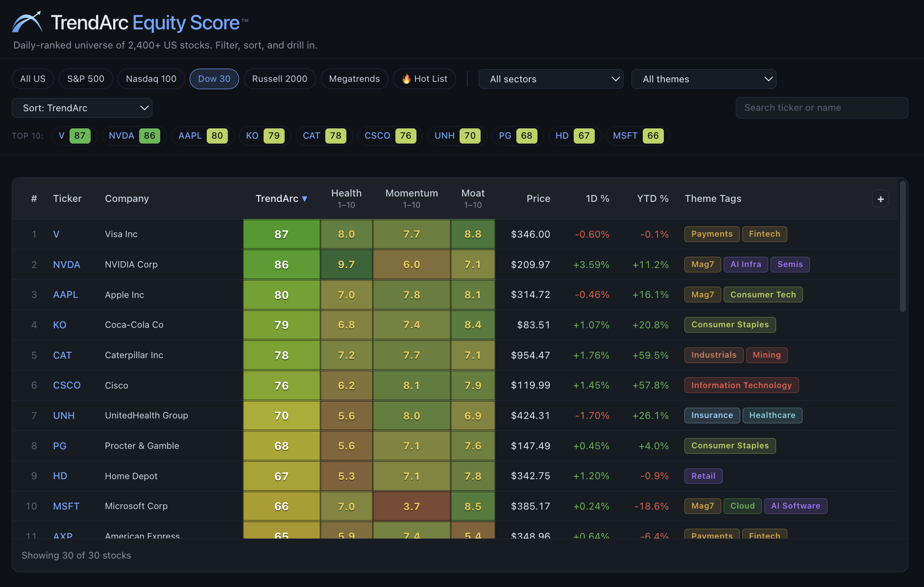Click the PG 68 top-10 chip
The width and height of the screenshot is (924, 587).
(517, 136)
